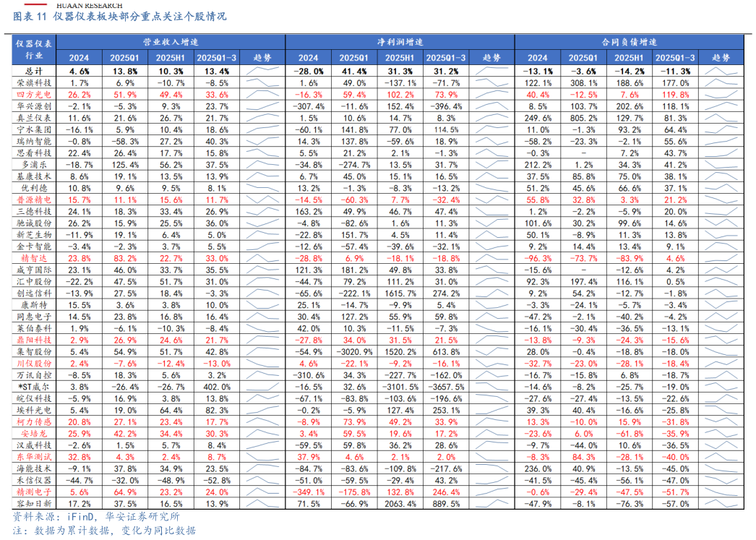Select the '真兰仪表' row label

34,118
